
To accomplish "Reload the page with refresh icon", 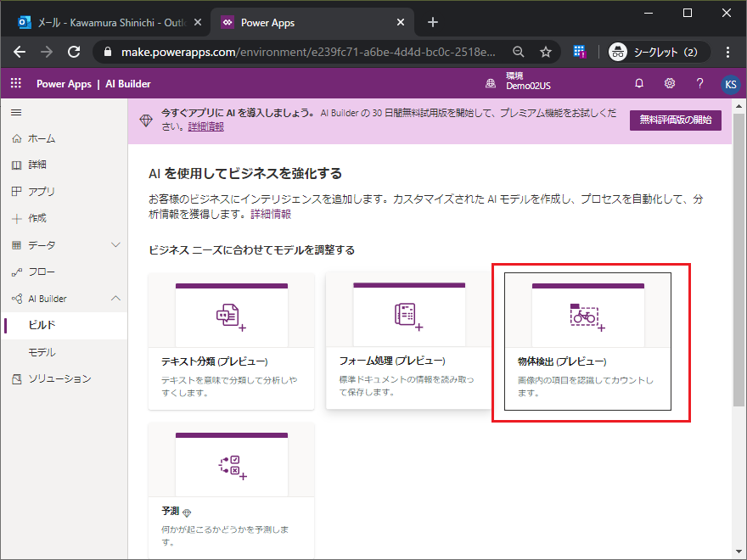I will (x=74, y=52).
